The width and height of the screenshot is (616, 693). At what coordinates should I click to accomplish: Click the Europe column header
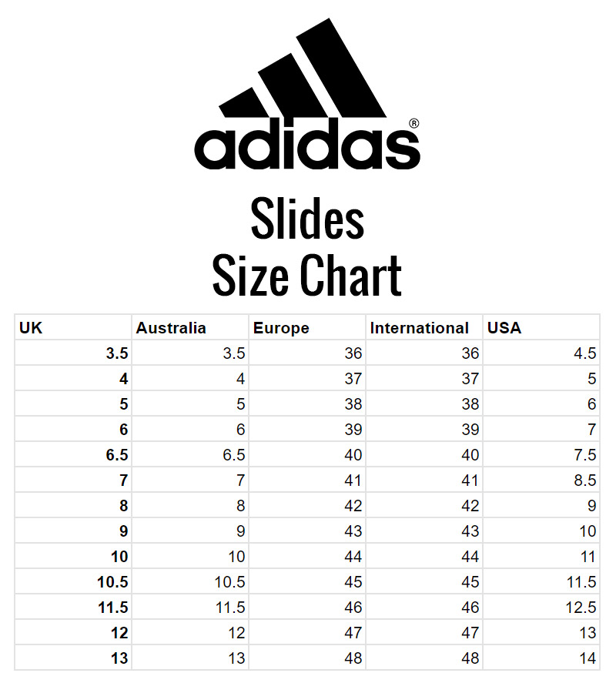click(307, 327)
